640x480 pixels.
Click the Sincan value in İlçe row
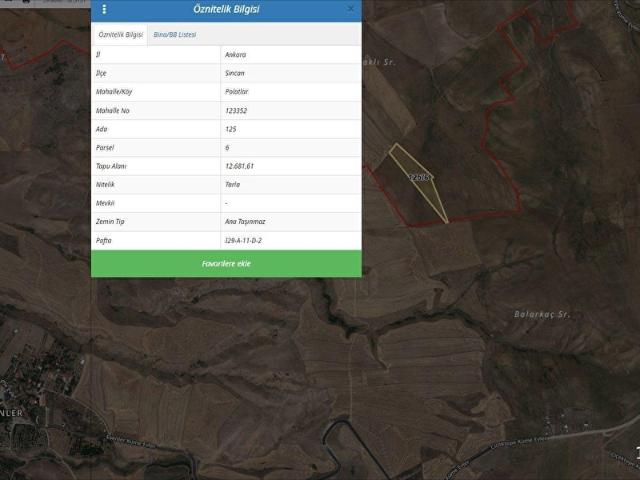[x=235, y=73]
